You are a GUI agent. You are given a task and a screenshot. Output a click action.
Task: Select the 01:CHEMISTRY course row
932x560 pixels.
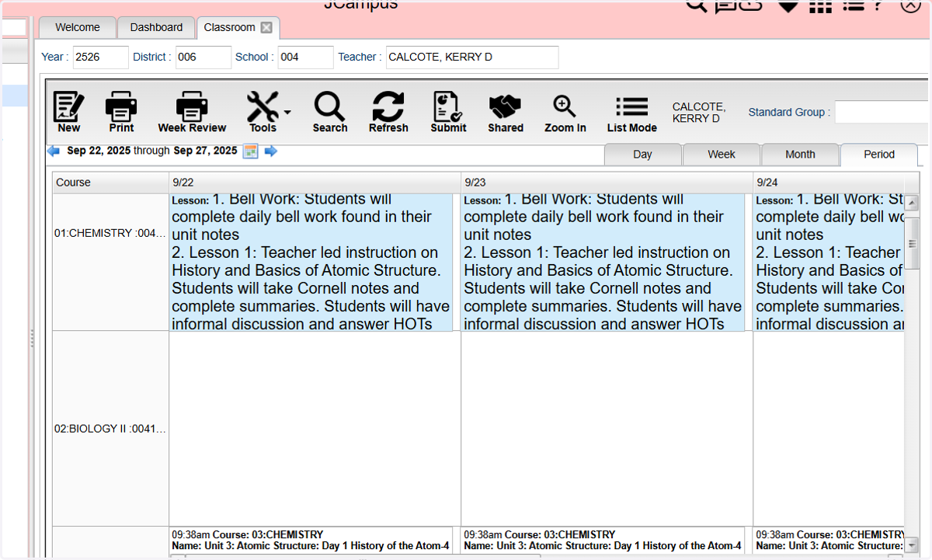coord(110,233)
